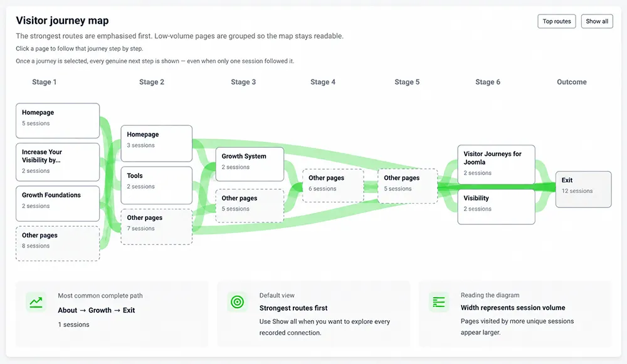Click the About → Growth → Exit path text
627x364 pixels.
click(97, 310)
